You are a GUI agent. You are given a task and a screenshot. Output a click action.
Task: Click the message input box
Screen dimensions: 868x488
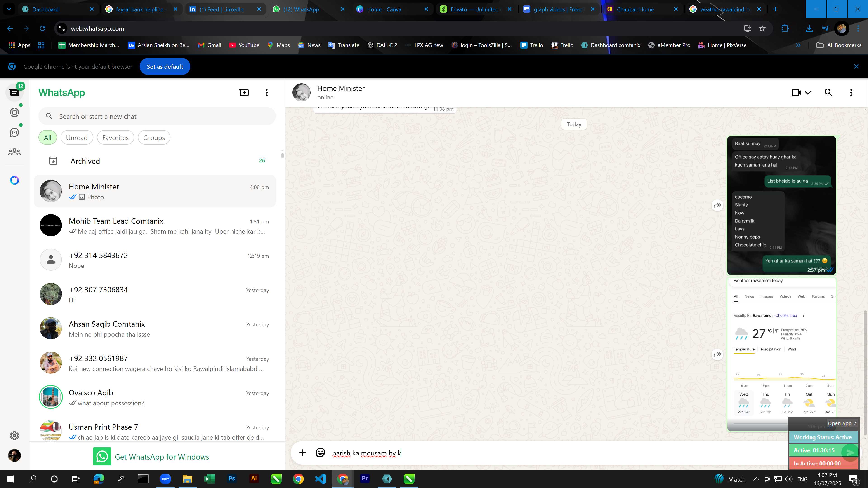click(556, 453)
